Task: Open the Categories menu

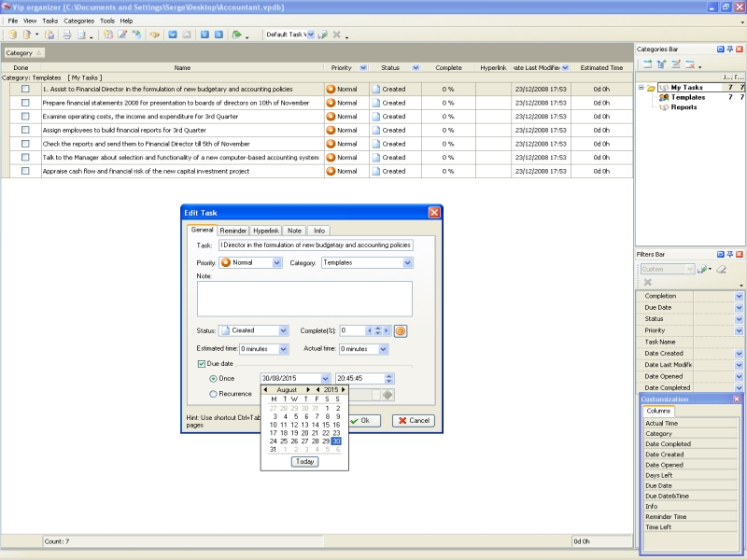Action: (x=78, y=20)
